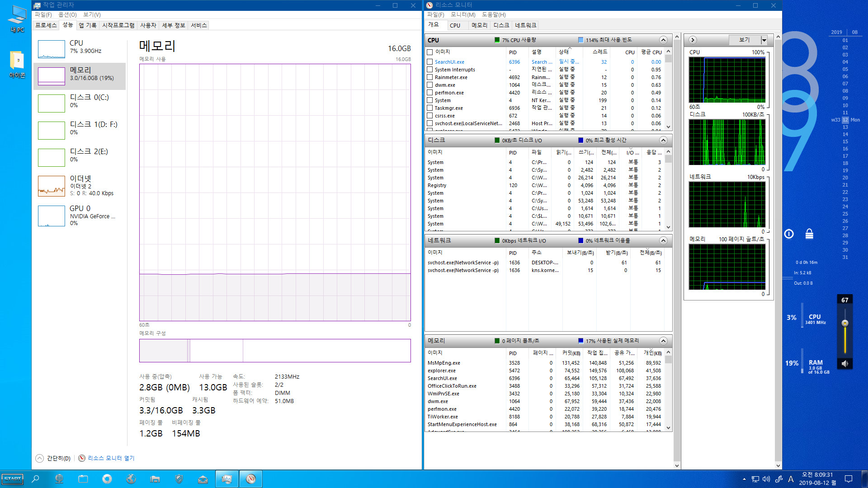Check the System process checkbox

430,100
